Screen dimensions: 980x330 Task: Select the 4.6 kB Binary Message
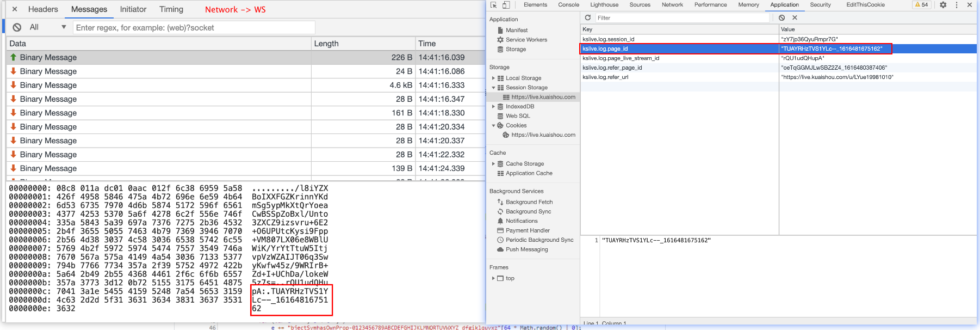pyautogui.click(x=246, y=85)
